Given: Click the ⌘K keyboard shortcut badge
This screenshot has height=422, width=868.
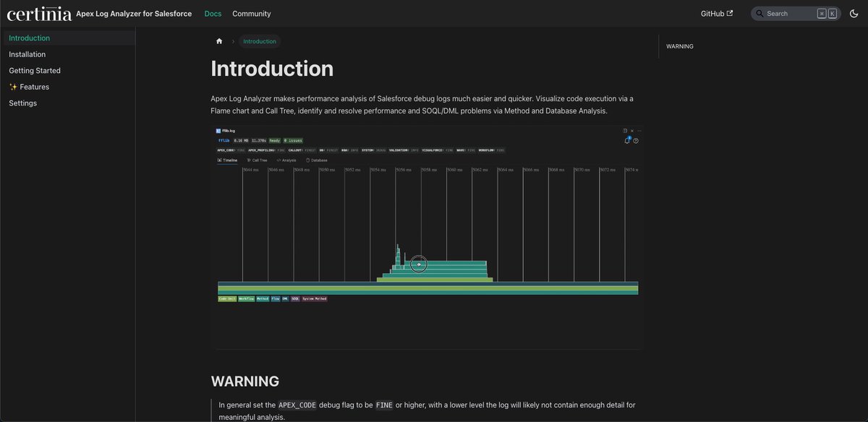Looking at the screenshot, I should click(827, 14).
